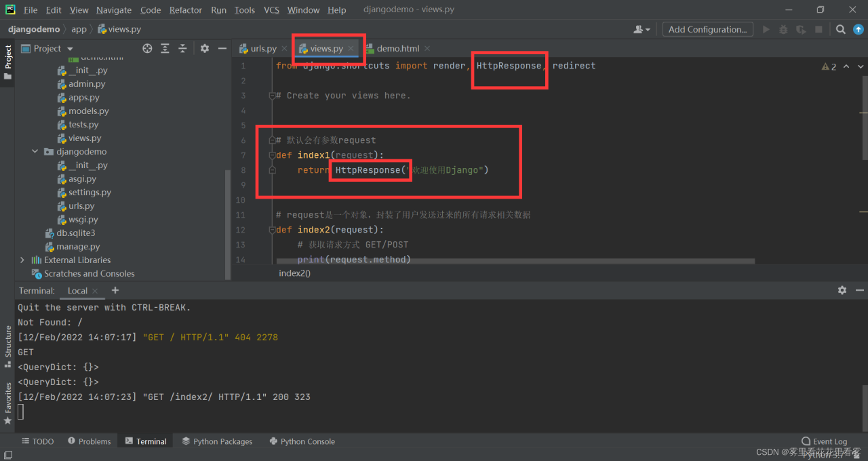
Task: Click the Project panel vertical scrollbar
Action: pyautogui.click(x=228, y=224)
